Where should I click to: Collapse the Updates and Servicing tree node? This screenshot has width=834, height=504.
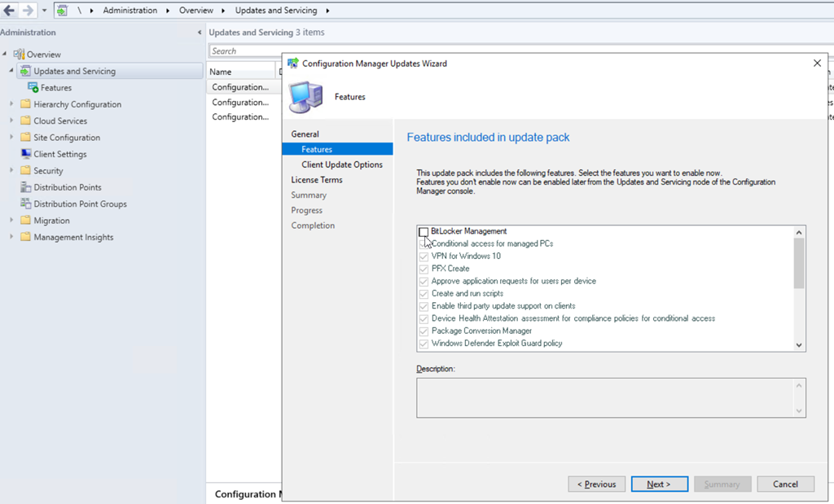(x=11, y=70)
